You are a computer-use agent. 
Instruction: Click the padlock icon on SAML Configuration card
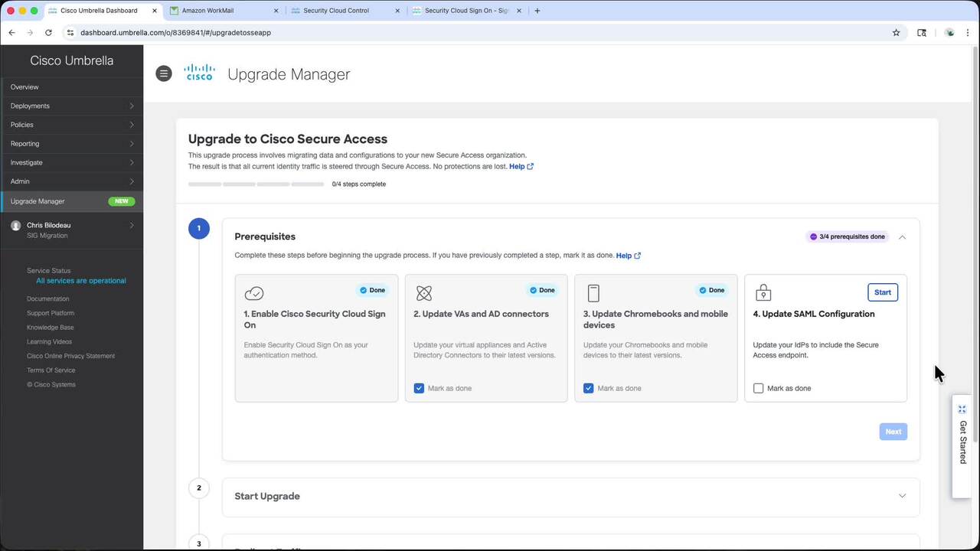(x=763, y=293)
